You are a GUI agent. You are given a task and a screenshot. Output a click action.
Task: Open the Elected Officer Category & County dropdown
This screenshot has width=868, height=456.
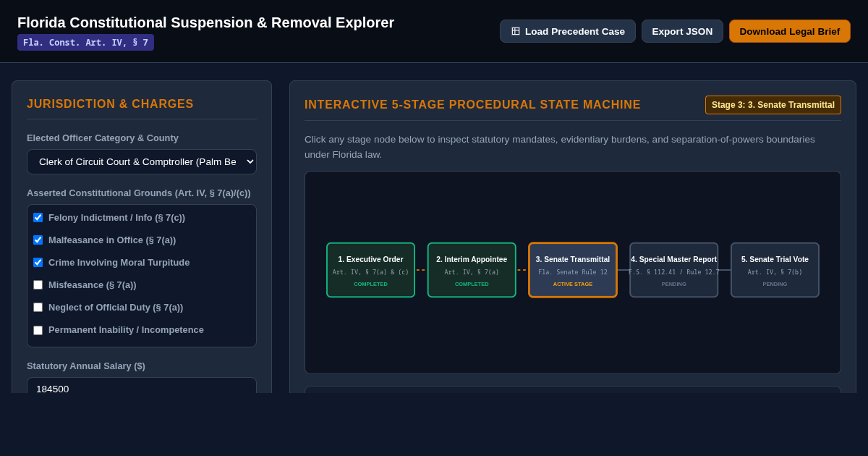point(142,161)
